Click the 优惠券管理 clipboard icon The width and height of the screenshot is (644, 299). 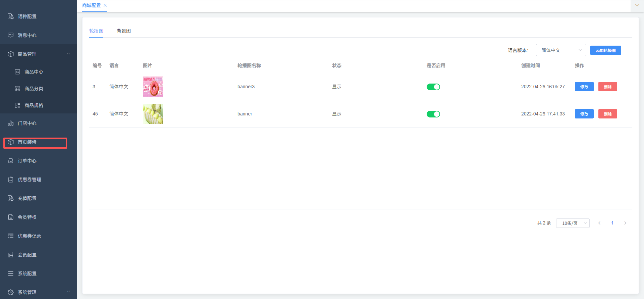click(x=11, y=180)
